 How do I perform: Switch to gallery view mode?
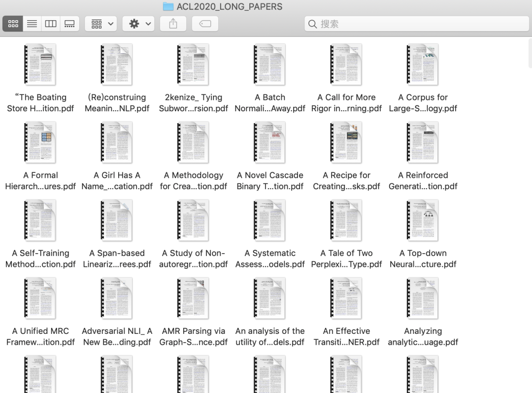69,24
